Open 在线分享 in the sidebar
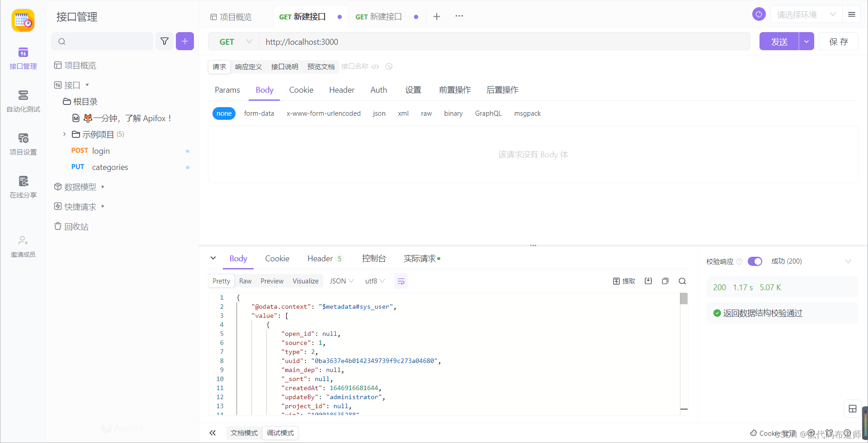 pyautogui.click(x=23, y=187)
